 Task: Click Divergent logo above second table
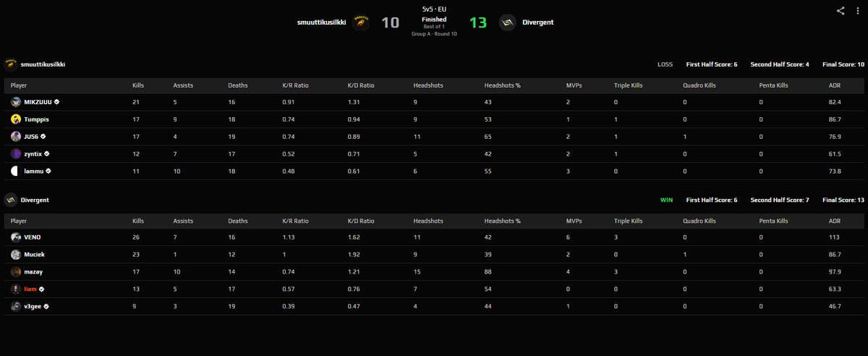[12, 199]
